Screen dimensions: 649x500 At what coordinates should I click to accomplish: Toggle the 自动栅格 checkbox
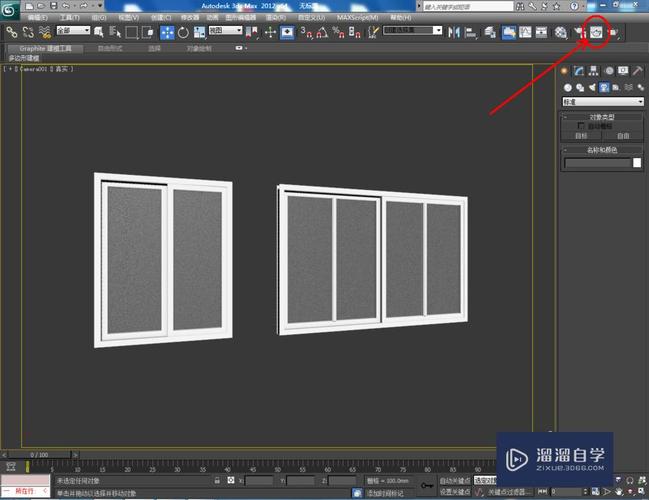pos(581,125)
